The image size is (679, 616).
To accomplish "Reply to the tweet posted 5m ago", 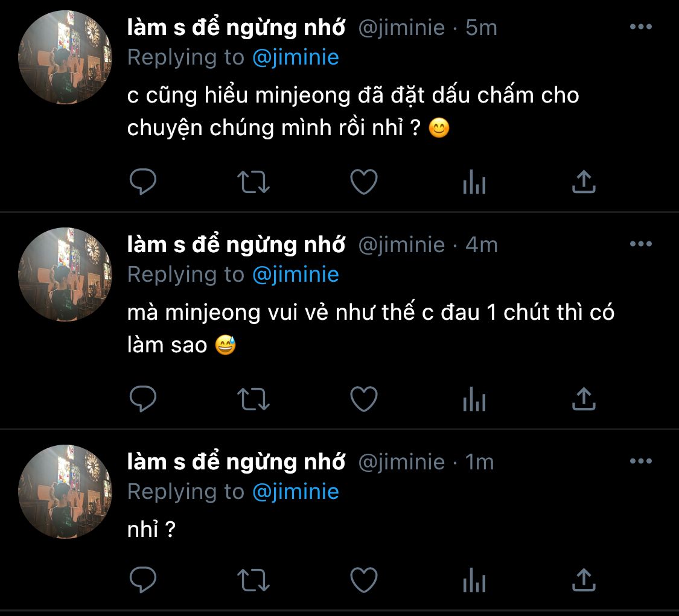I will [x=143, y=182].
